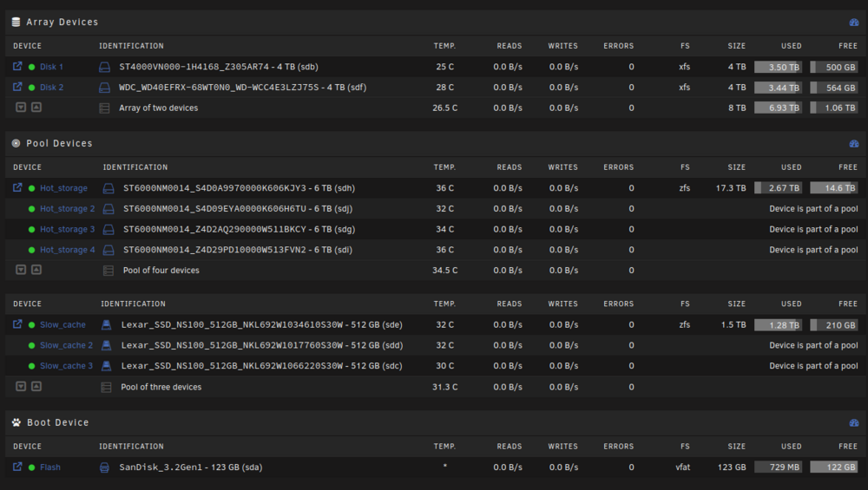Click Pool of four devices label
Image resolution: width=868 pixels, height=490 pixels.
pos(161,271)
